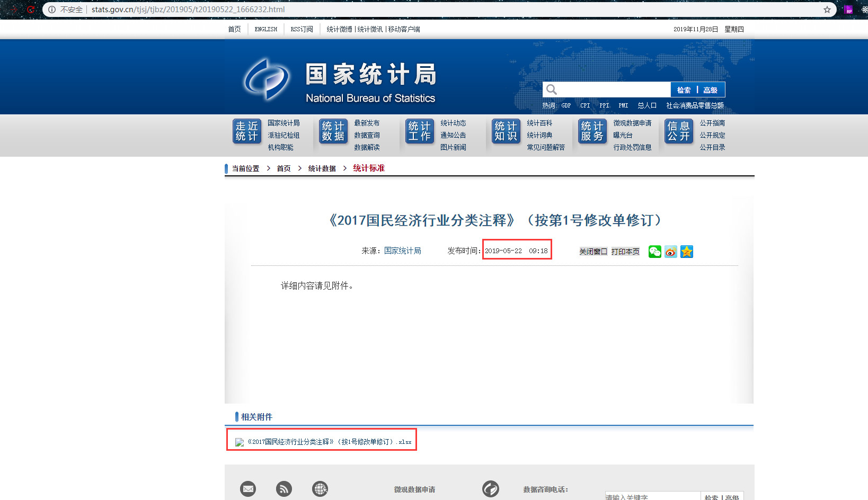Click the 国家统计局 source link
This screenshot has width=868, height=500.
pos(403,251)
